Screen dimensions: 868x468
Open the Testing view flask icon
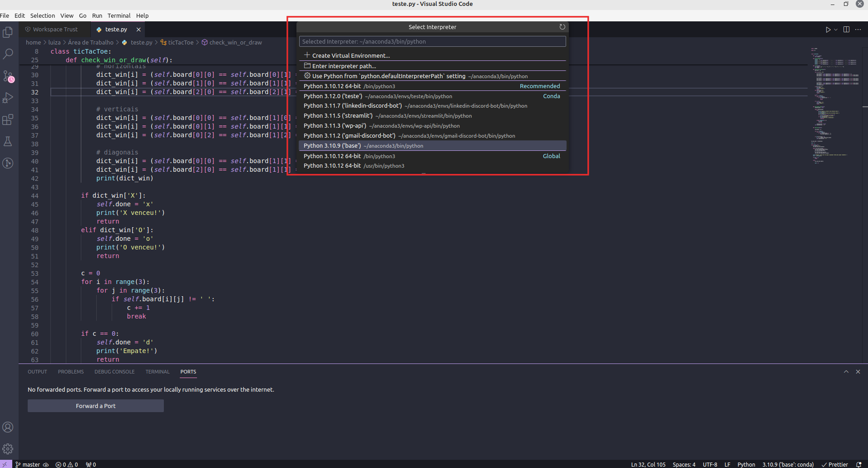[8, 141]
